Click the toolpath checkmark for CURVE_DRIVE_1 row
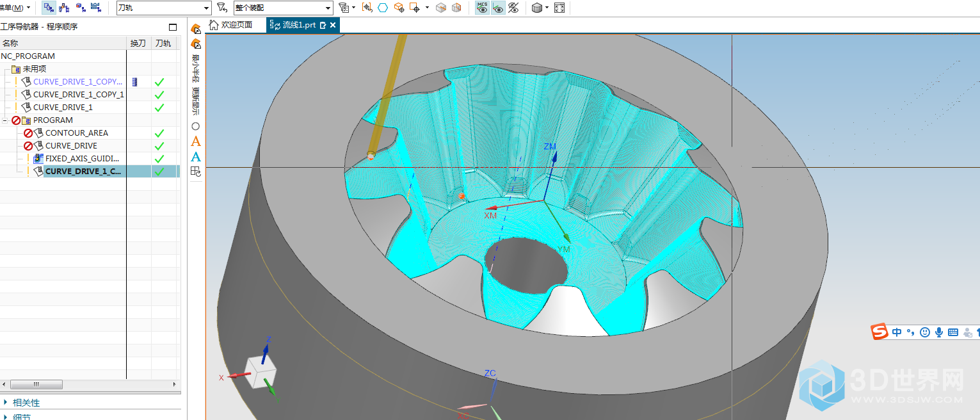 click(159, 107)
